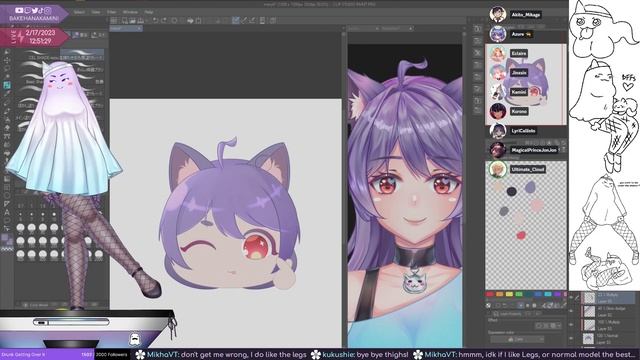Pick the yellow swatch in color set row

[x=509, y=294]
